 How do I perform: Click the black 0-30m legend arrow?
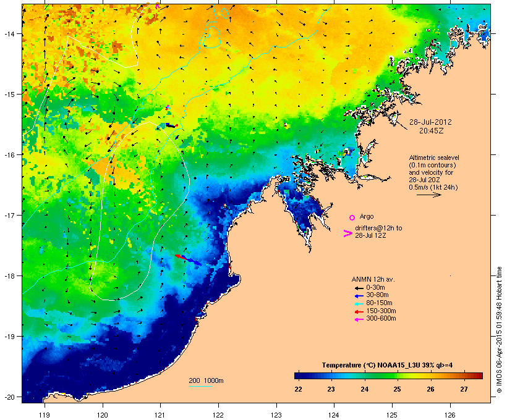[359, 288]
